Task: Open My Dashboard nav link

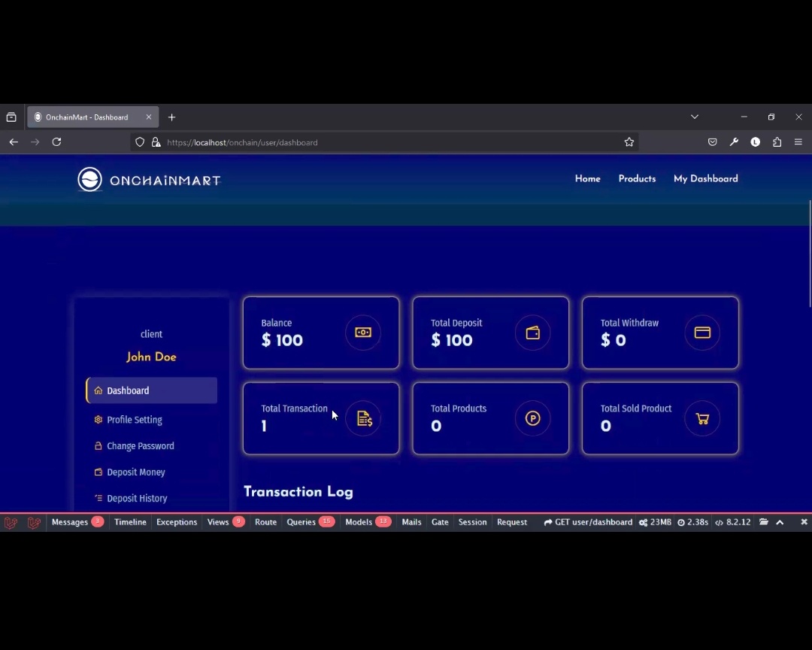Action: pos(705,179)
